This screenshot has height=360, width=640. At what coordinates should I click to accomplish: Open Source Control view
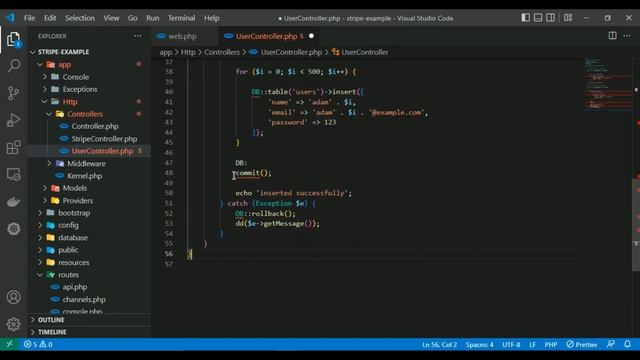(13, 93)
